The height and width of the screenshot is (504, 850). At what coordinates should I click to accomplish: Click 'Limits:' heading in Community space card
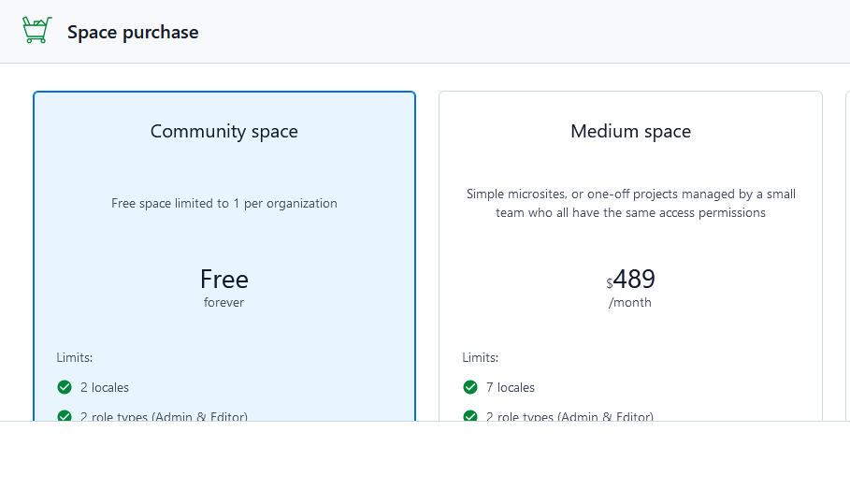coord(74,358)
